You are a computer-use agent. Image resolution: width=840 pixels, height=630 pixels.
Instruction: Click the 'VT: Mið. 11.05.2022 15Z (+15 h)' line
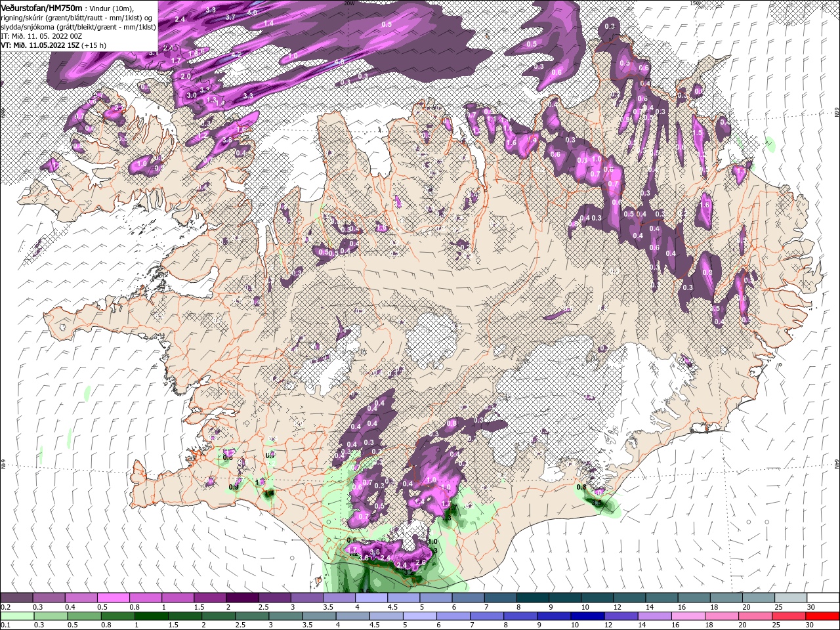(x=54, y=45)
